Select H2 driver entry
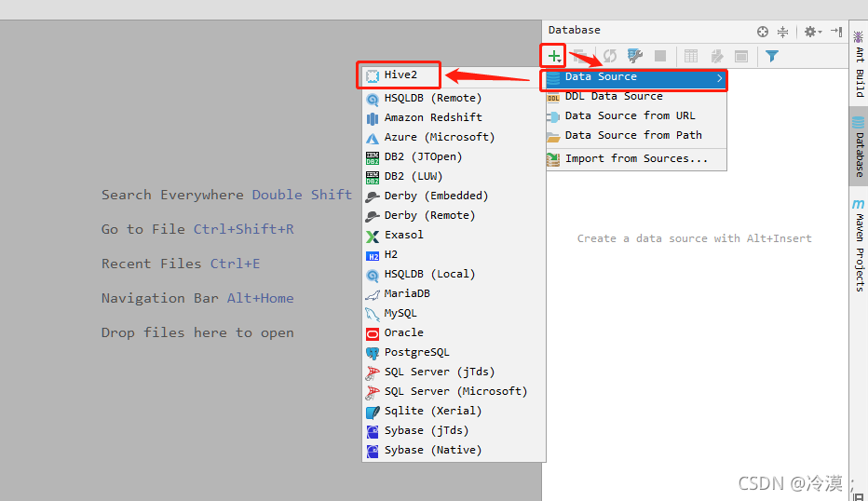The height and width of the screenshot is (501, 868). (454, 254)
